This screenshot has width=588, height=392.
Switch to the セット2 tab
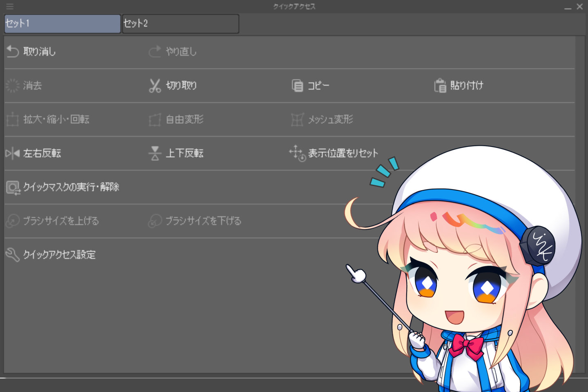[x=180, y=24]
